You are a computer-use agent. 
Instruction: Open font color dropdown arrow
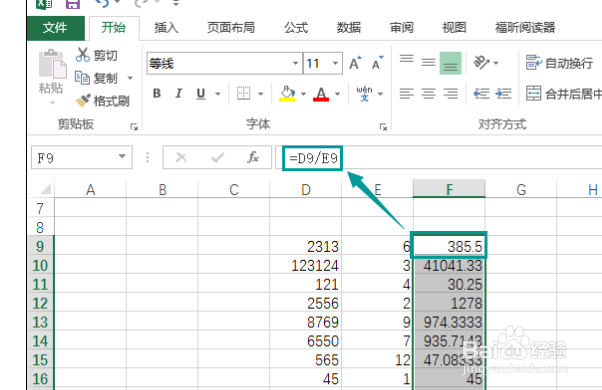pos(337,94)
